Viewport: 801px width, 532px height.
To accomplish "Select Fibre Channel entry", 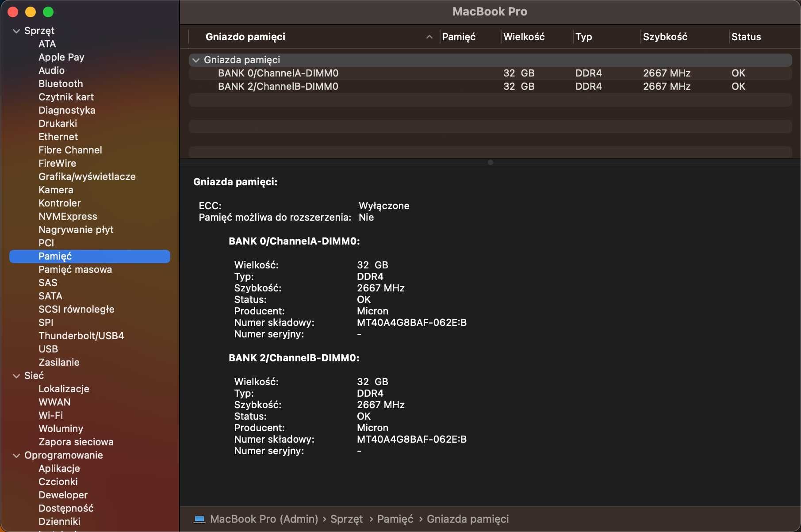I will coord(70,150).
